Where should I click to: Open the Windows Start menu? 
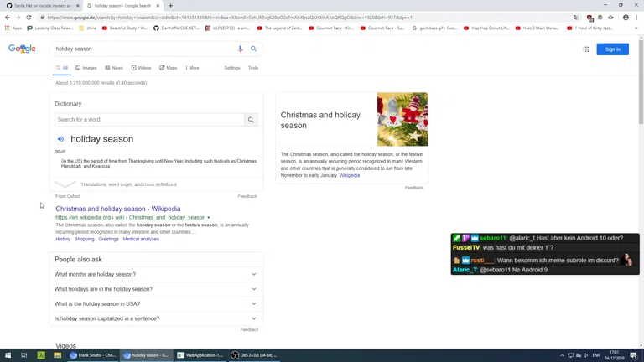pyautogui.click(x=8, y=355)
